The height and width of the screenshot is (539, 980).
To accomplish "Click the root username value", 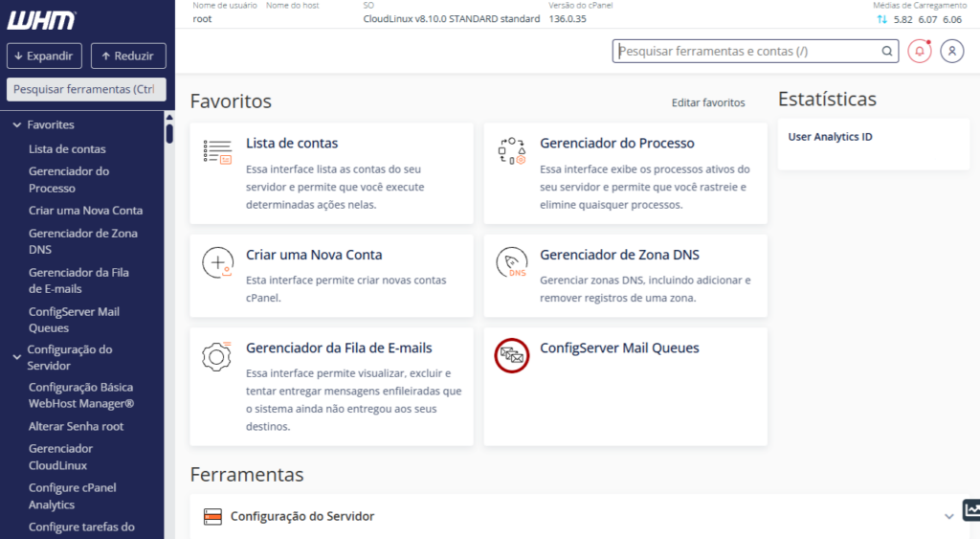I will tap(202, 19).
